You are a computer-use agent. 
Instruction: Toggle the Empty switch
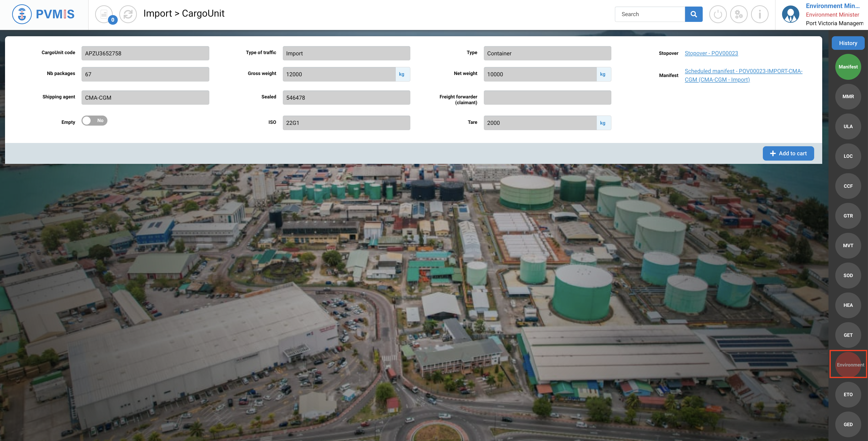tap(94, 121)
